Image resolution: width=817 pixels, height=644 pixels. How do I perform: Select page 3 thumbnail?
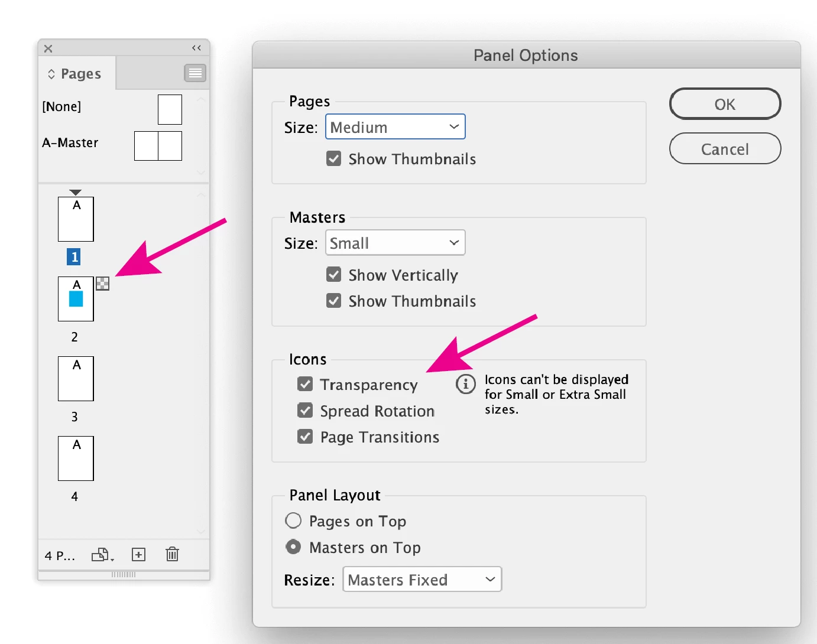point(76,379)
